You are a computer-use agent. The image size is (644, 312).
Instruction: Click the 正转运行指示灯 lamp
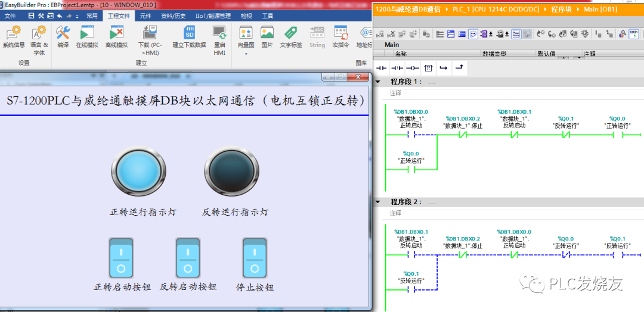click(x=139, y=170)
